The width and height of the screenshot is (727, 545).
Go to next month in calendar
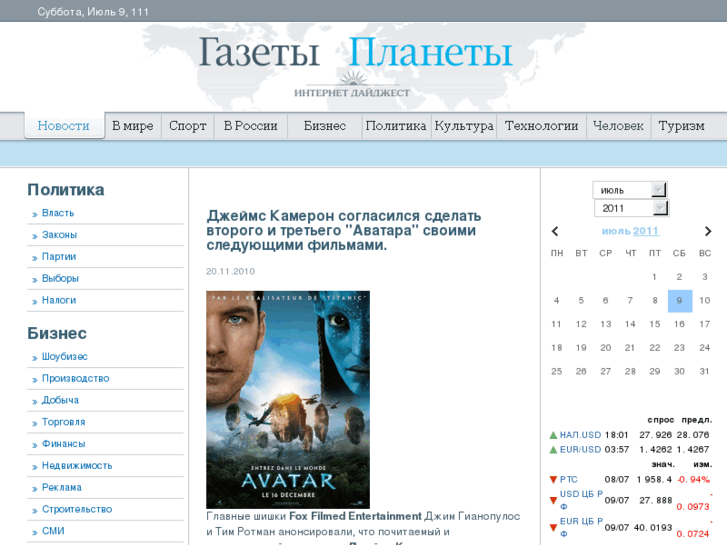tap(708, 231)
